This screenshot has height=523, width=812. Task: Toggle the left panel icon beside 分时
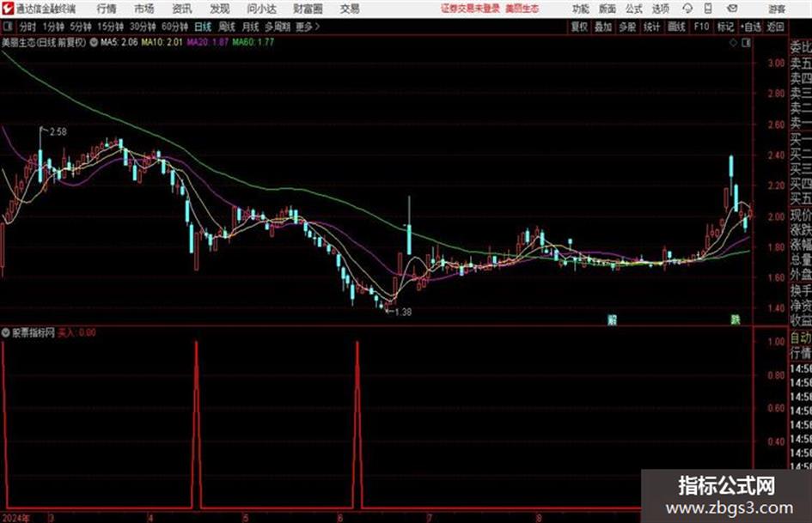8,27
